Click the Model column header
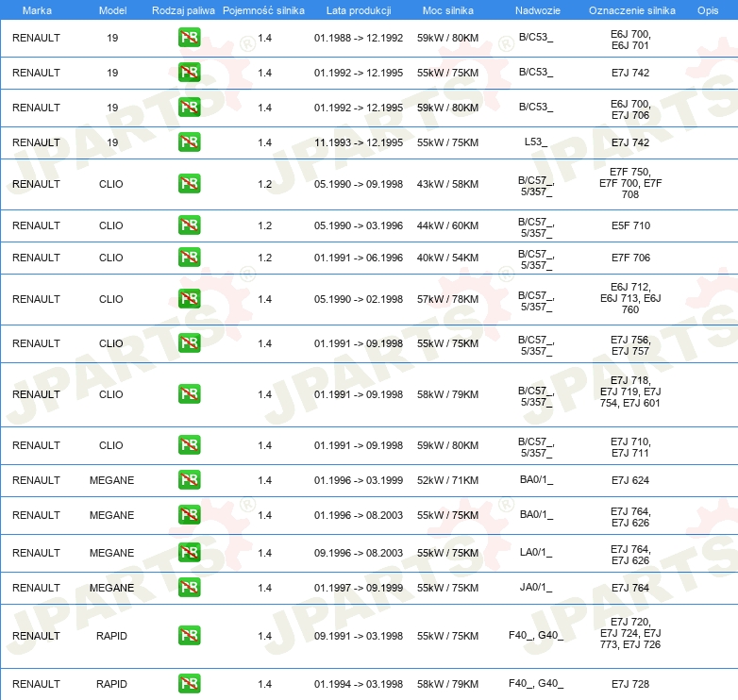738x700 pixels. pyautogui.click(x=112, y=10)
